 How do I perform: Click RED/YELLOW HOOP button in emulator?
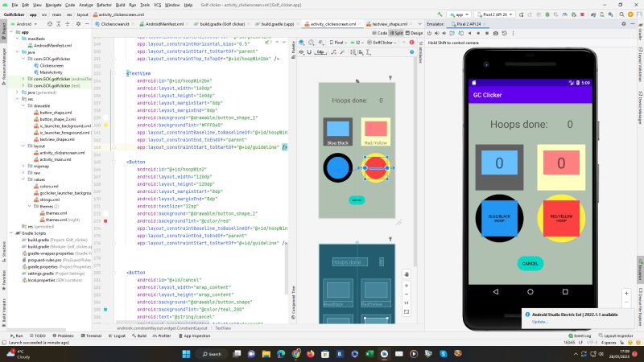coord(561,218)
